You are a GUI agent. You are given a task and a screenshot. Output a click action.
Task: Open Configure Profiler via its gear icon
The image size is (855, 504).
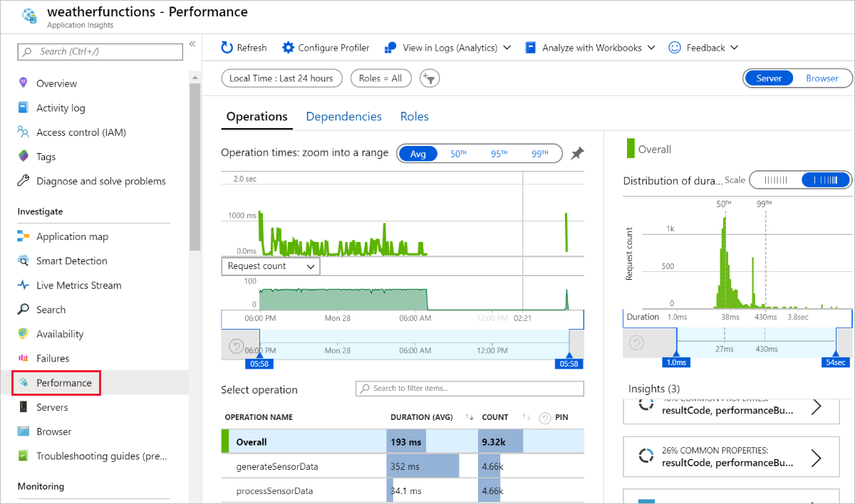(288, 47)
